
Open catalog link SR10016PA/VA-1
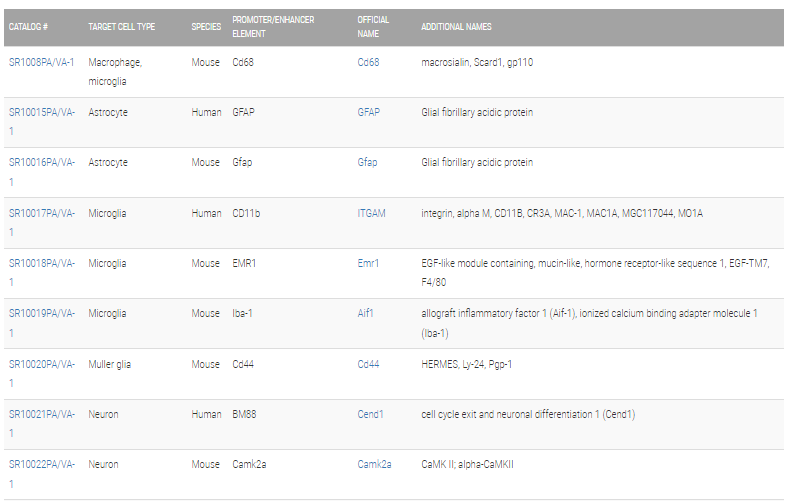pos(42,172)
